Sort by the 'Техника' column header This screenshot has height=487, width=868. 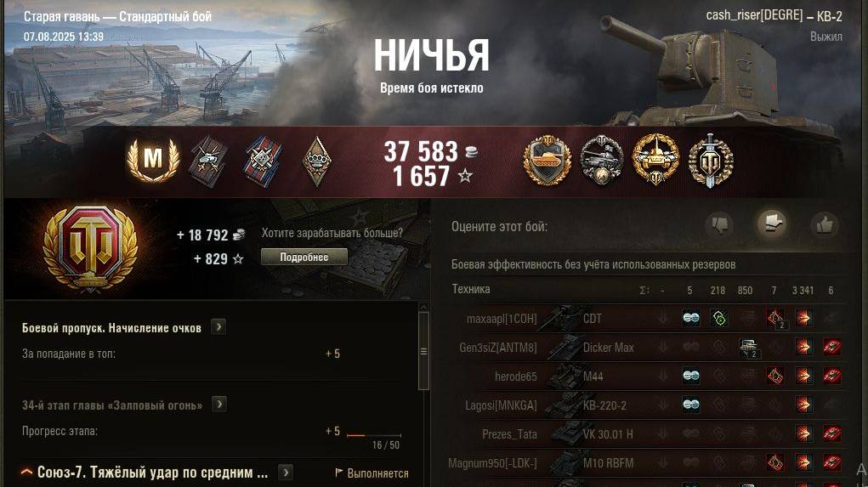pos(471,289)
